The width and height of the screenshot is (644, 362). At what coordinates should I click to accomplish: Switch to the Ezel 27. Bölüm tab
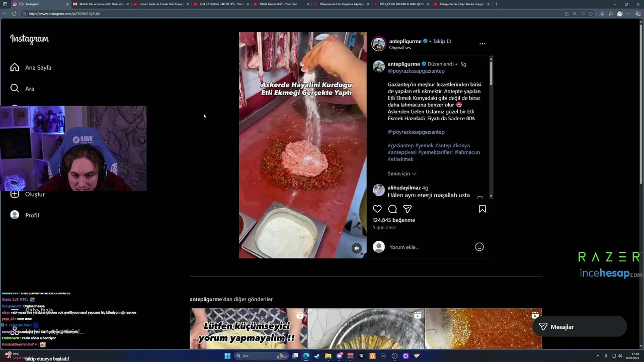point(221,4)
